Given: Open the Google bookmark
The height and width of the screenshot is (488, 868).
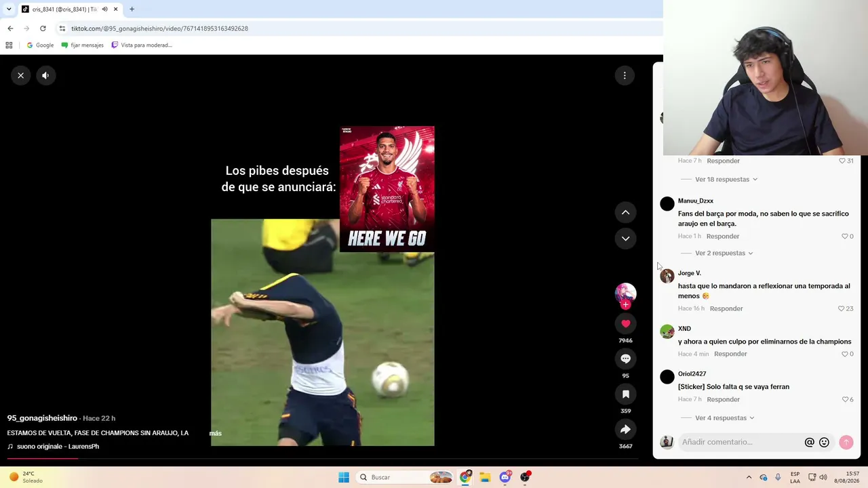Looking at the screenshot, I should 40,45.
